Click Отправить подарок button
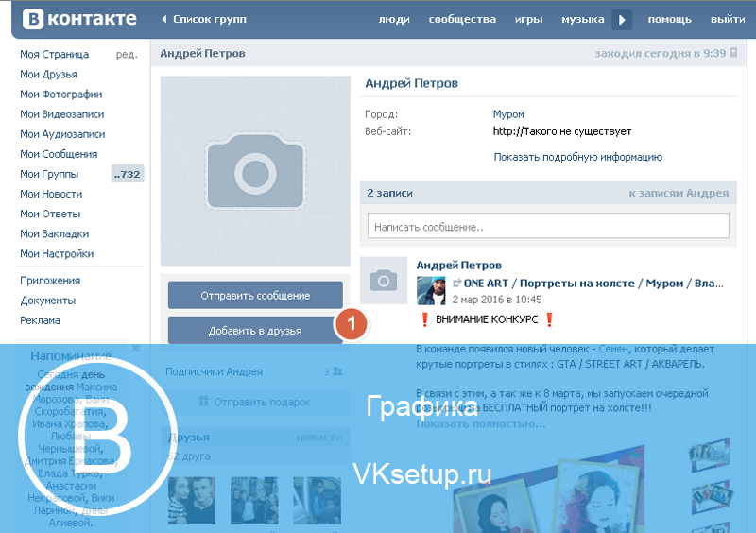The width and height of the screenshot is (756, 533). pyautogui.click(x=255, y=402)
